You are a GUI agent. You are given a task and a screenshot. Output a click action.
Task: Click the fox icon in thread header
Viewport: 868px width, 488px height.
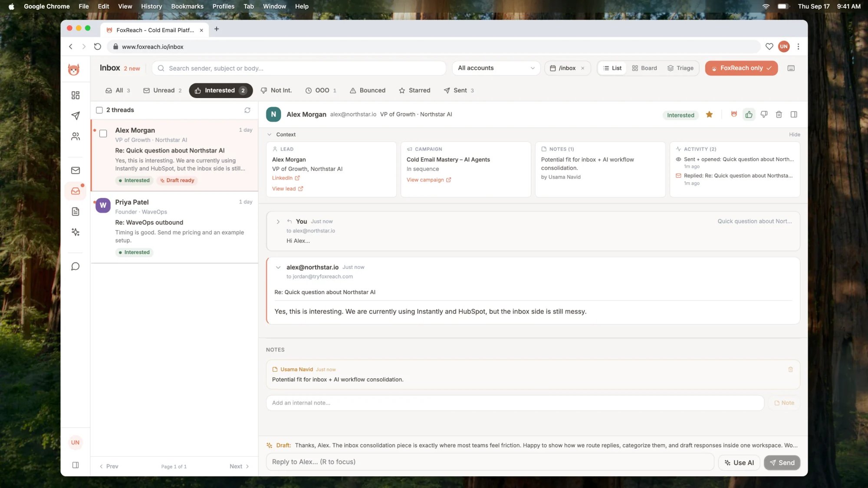click(734, 115)
